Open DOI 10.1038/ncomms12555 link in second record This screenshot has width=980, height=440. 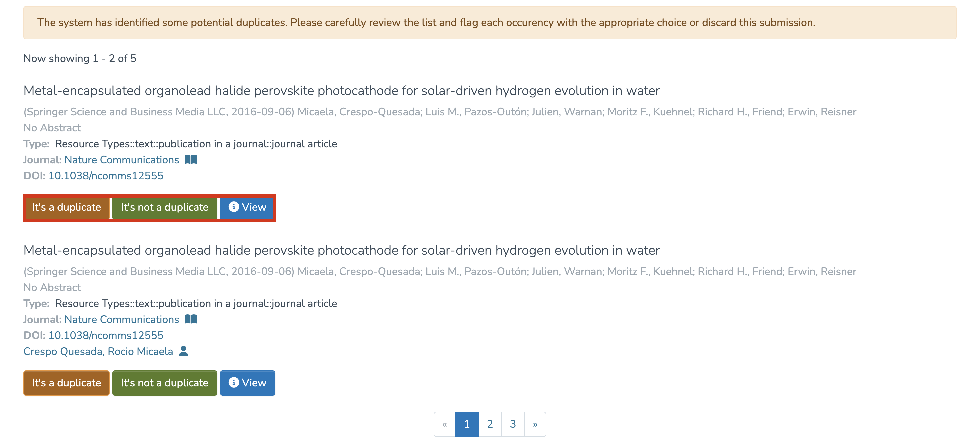106,335
